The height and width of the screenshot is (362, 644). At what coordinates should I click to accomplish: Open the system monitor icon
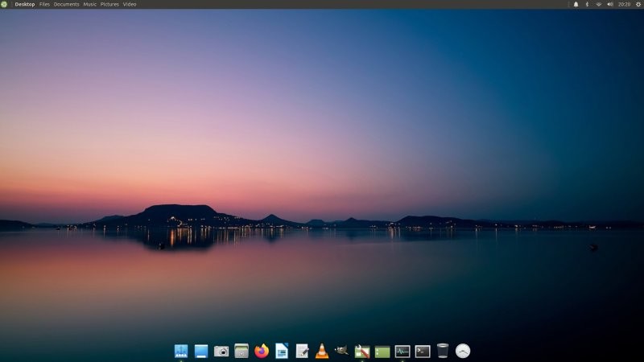[x=402, y=351]
